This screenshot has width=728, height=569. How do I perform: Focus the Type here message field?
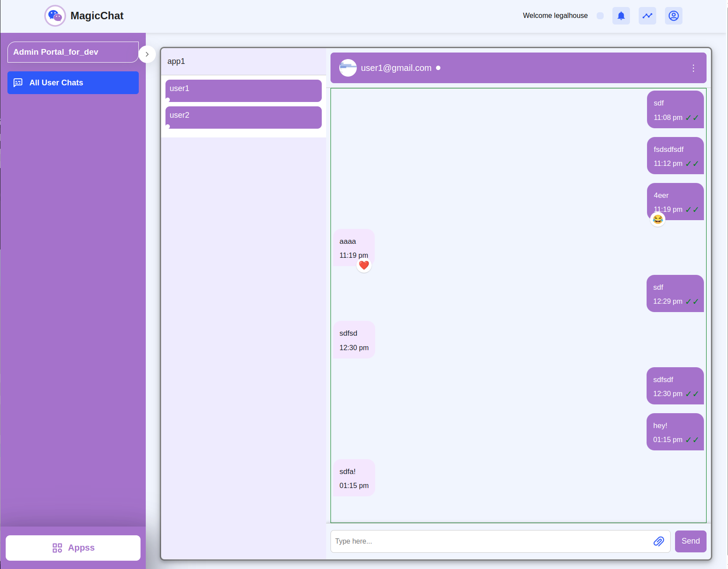tap(490, 541)
